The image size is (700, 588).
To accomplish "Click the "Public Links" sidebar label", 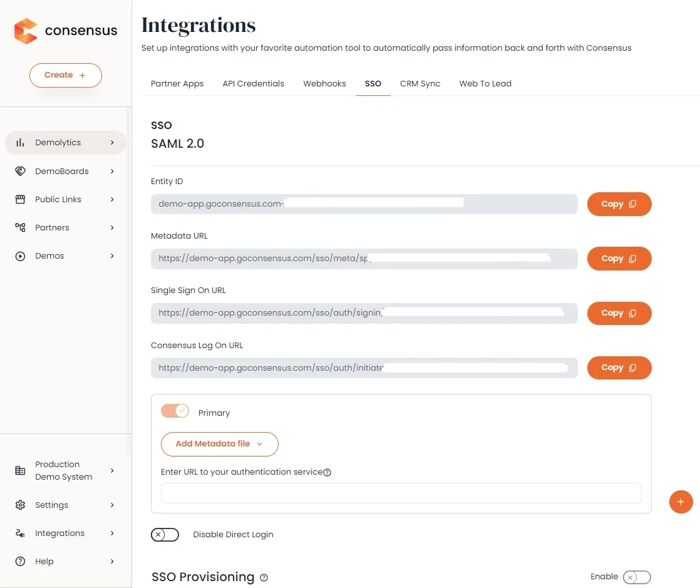I will pyautogui.click(x=58, y=199).
